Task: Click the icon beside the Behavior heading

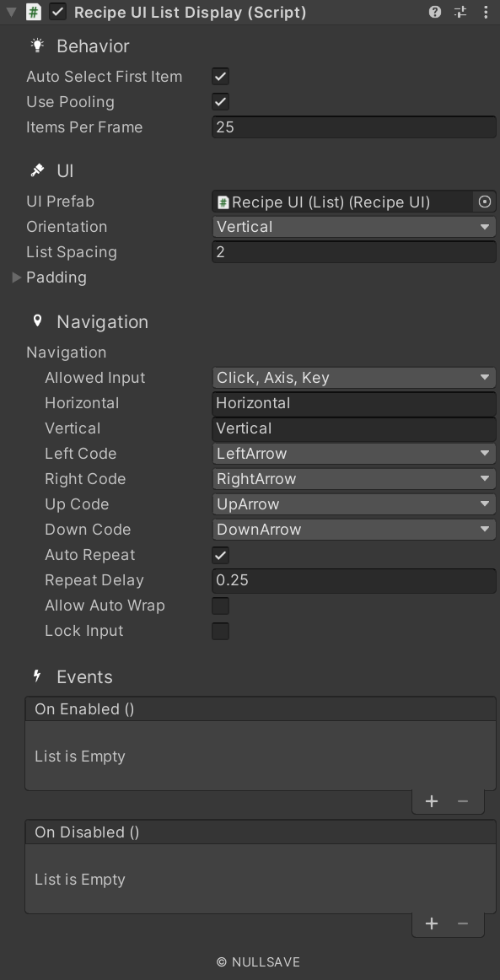Action: point(36,46)
